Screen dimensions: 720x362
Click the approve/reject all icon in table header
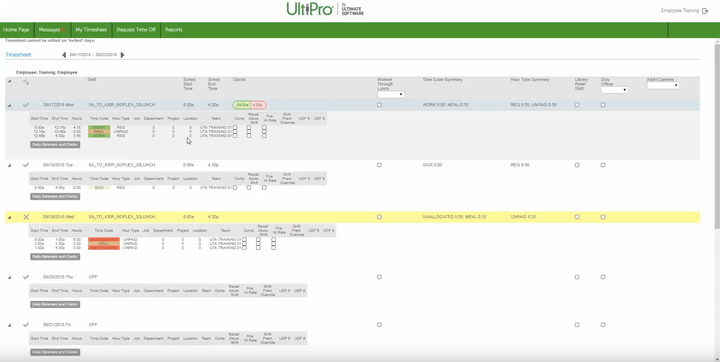pyautogui.click(x=26, y=82)
